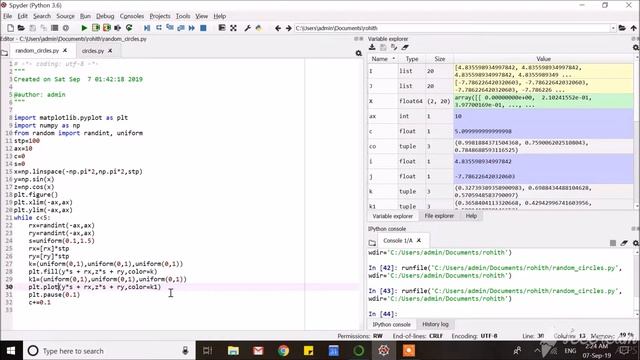Open editor options gear icon
640x360 pixels.
coord(358,53)
